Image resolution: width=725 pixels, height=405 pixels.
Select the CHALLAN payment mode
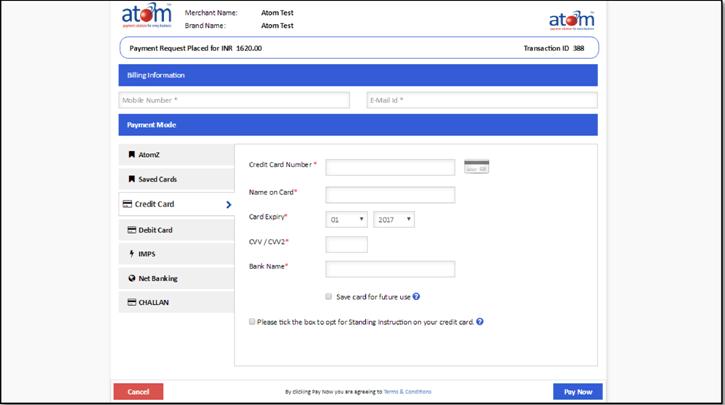point(177,302)
